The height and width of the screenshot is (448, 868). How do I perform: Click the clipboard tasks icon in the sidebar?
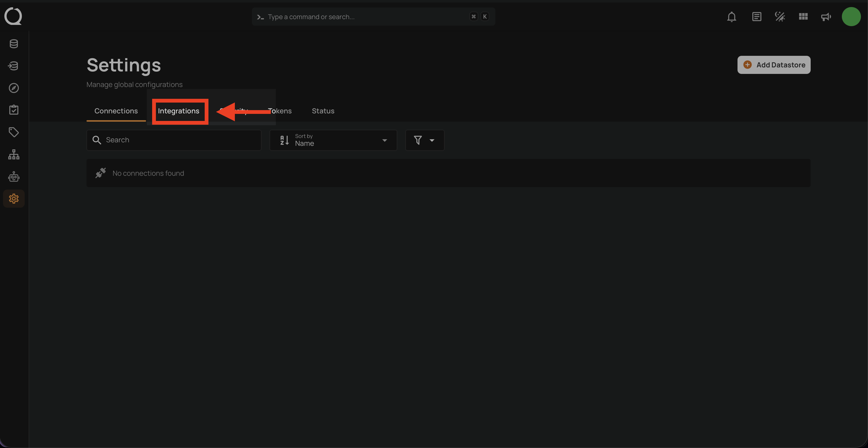coord(14,109)
